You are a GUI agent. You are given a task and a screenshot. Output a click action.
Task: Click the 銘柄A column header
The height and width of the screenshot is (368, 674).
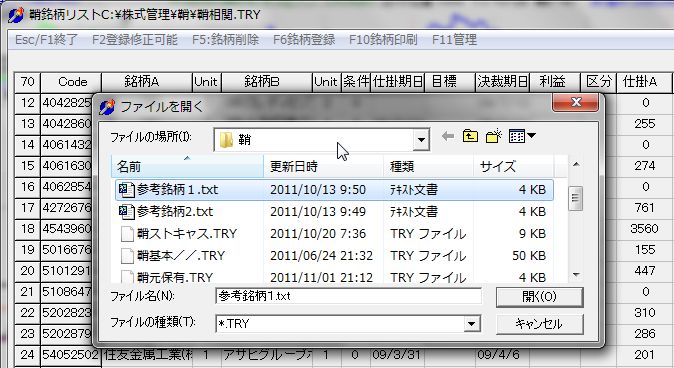[x=147, y=82]
